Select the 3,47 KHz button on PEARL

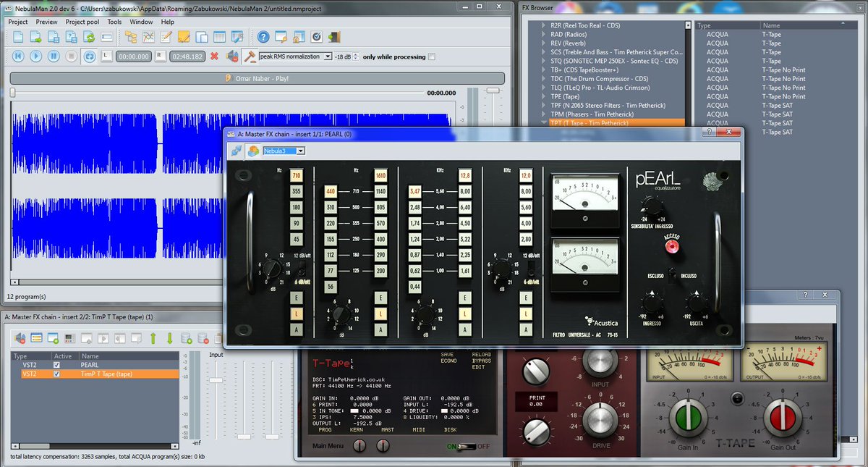point(415,191)
